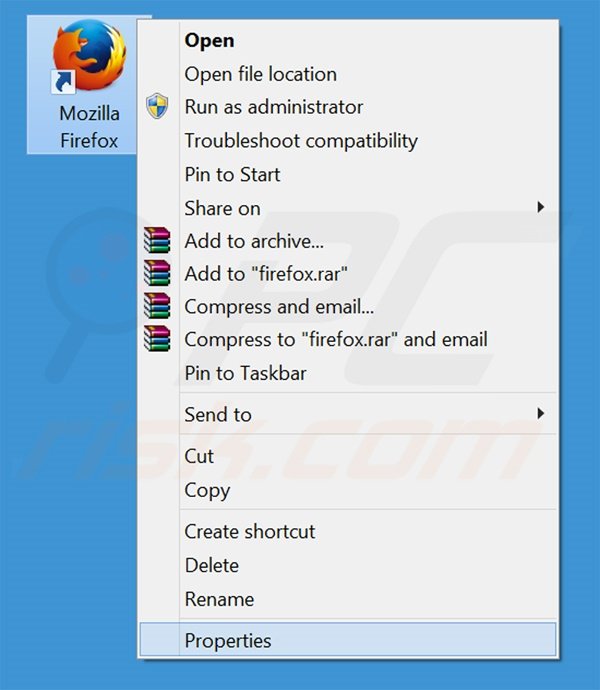Open Properties of the Firefox shortcut

tap(348, 640)
